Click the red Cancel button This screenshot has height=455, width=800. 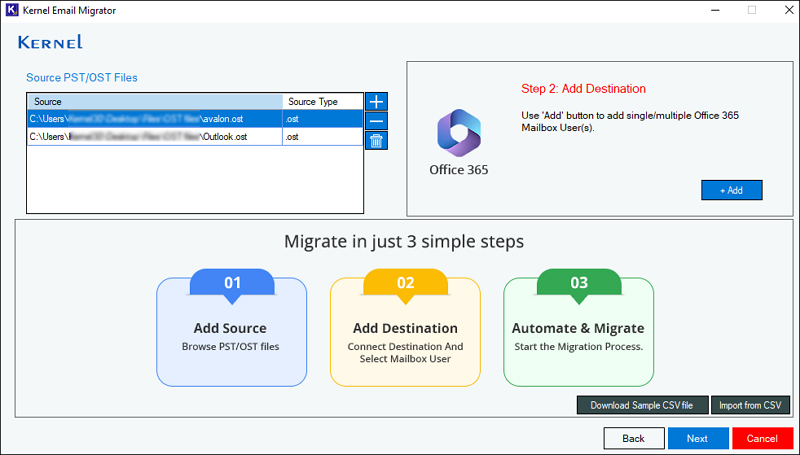(x=762, y=438)
